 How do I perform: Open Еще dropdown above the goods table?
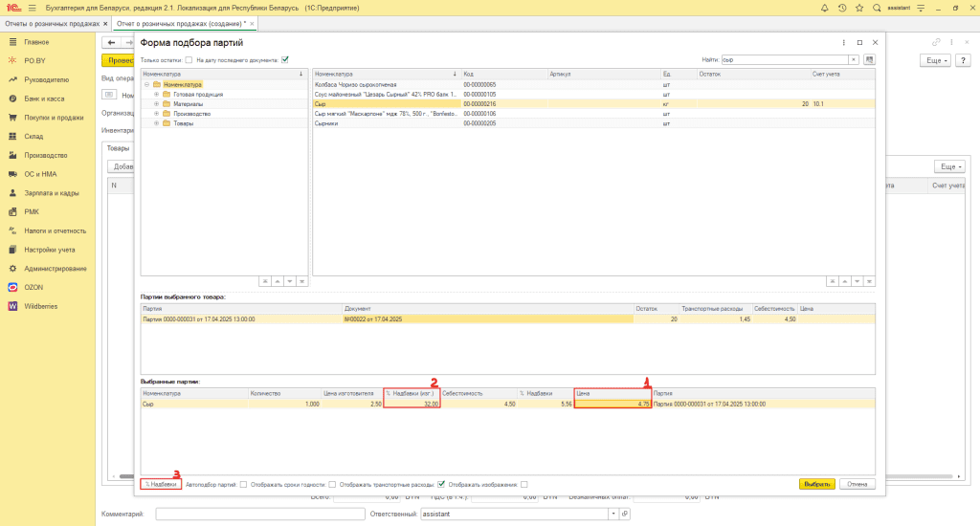(x=950, y=166)
